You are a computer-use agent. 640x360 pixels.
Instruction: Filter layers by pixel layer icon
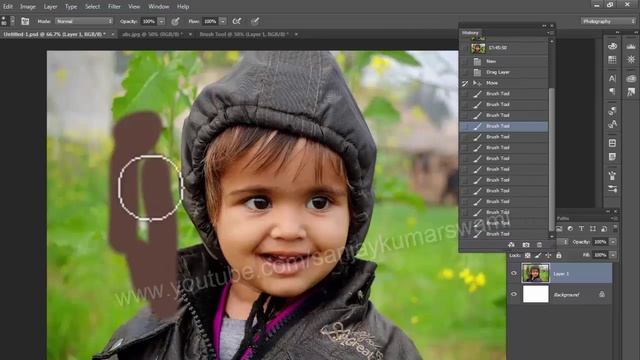(x=559, y=229)
